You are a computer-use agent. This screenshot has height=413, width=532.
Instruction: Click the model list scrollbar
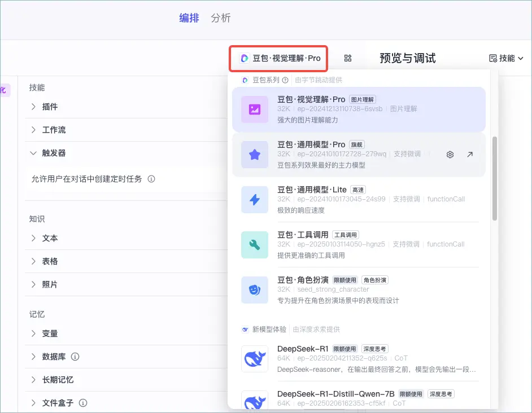(x=495, y=178)
